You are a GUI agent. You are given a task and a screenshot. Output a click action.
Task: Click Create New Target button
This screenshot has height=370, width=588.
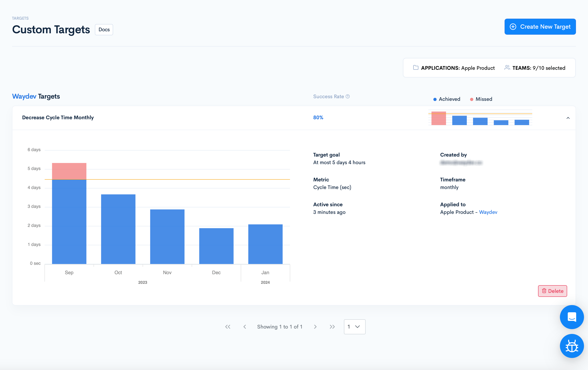540,27
